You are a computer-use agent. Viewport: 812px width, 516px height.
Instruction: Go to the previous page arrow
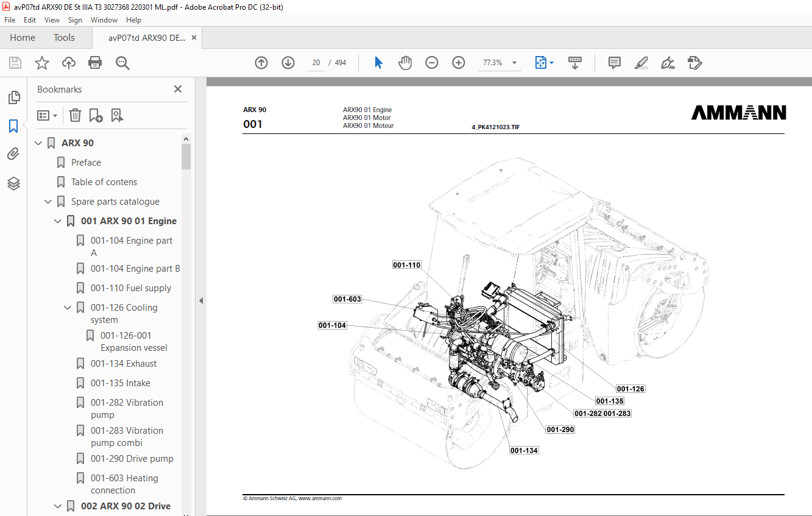261,63
